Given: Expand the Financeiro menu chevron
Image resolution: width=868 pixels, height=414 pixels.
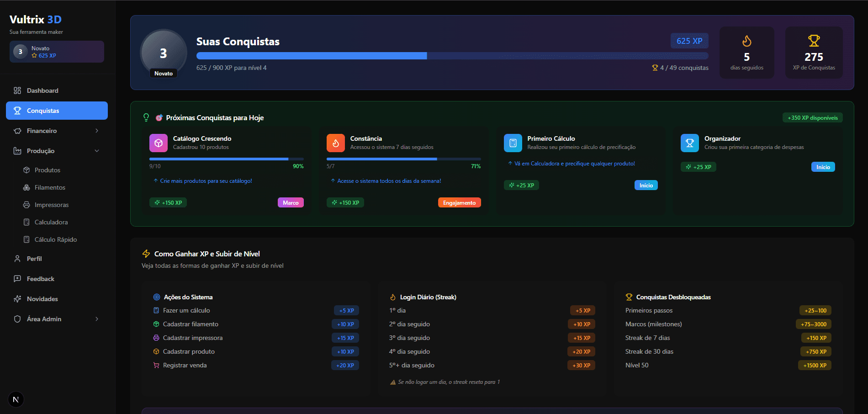Looking at the screenshot, I should point(97,131).
